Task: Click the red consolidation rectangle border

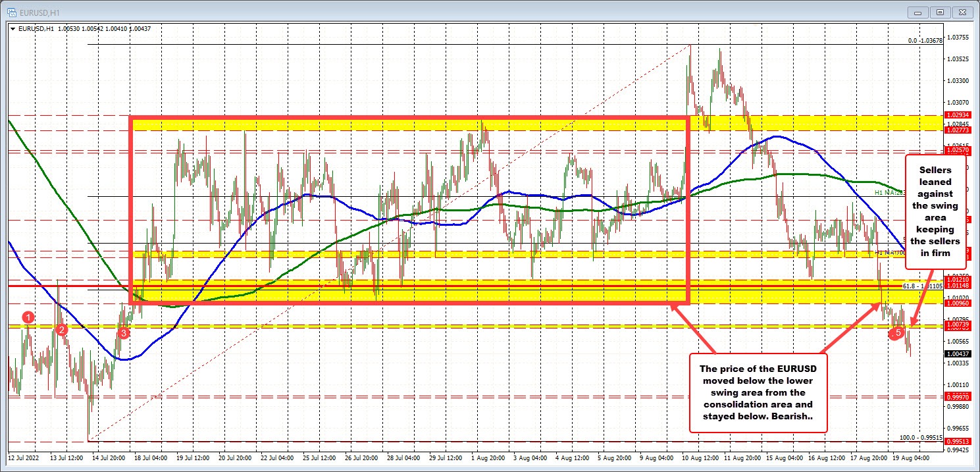Action: click(x=408, y=118)
